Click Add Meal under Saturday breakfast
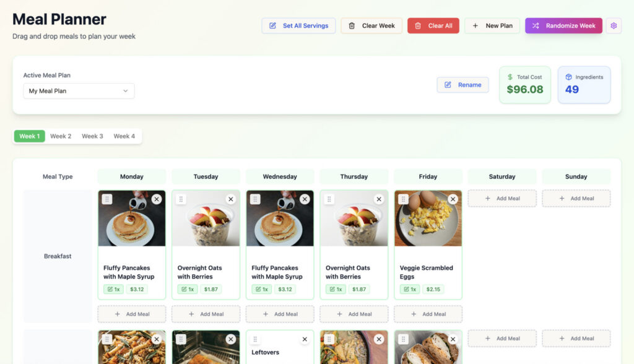634x364 pixels. coord(502,198)
